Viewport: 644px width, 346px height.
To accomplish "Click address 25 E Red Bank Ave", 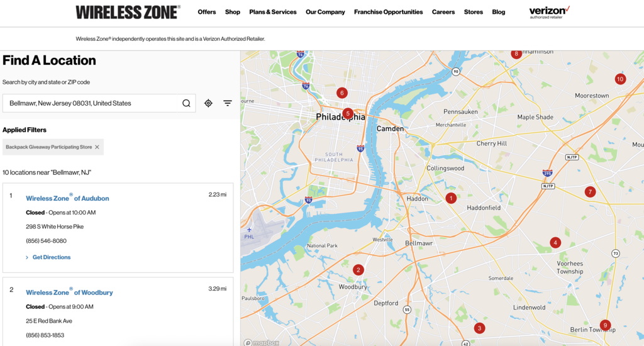I will (x=49, y=321).
